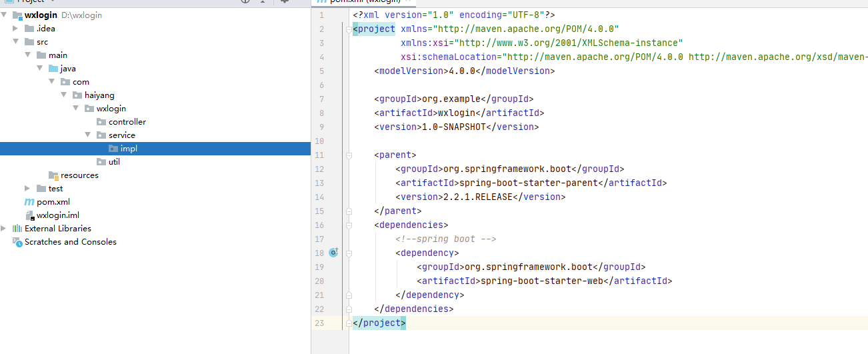This screenshot has width=868, height=354.
Task: Select the util package icon
Action: (x=101, y=162)
